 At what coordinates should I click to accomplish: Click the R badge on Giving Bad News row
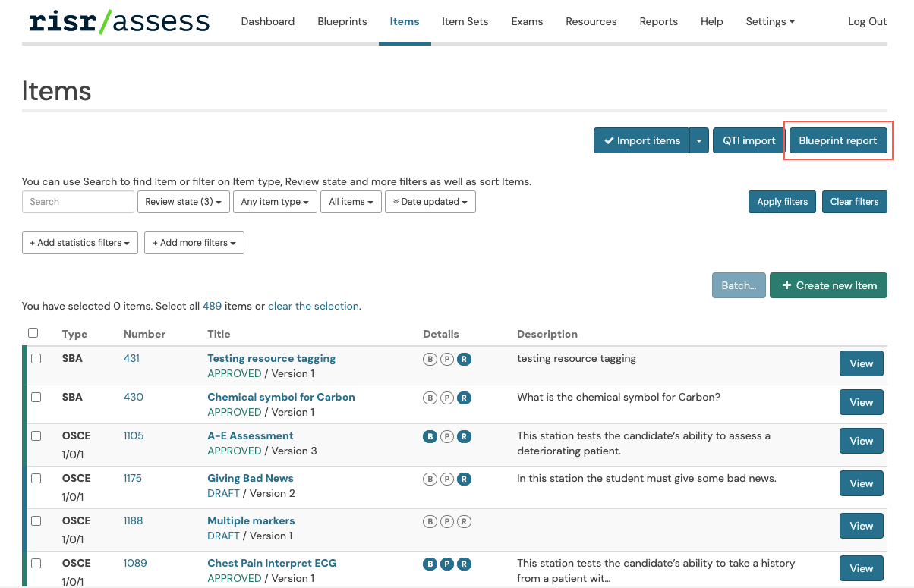465,479
